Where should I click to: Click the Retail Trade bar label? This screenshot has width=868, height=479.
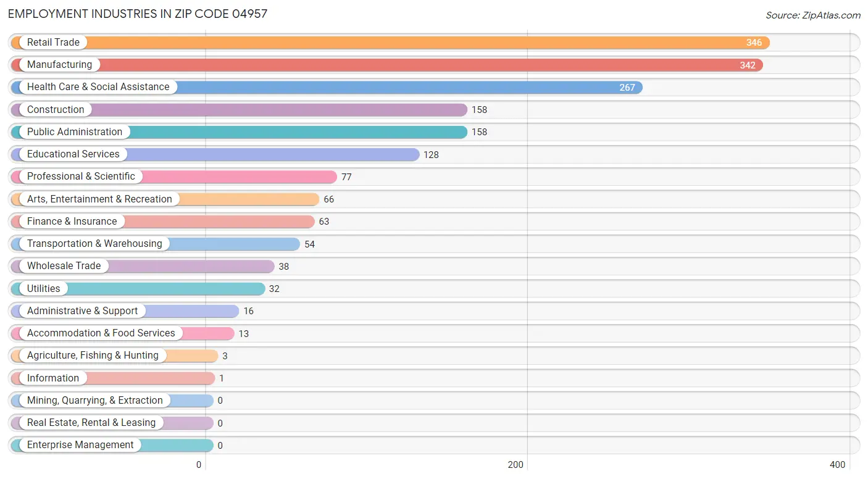point(53,43)
